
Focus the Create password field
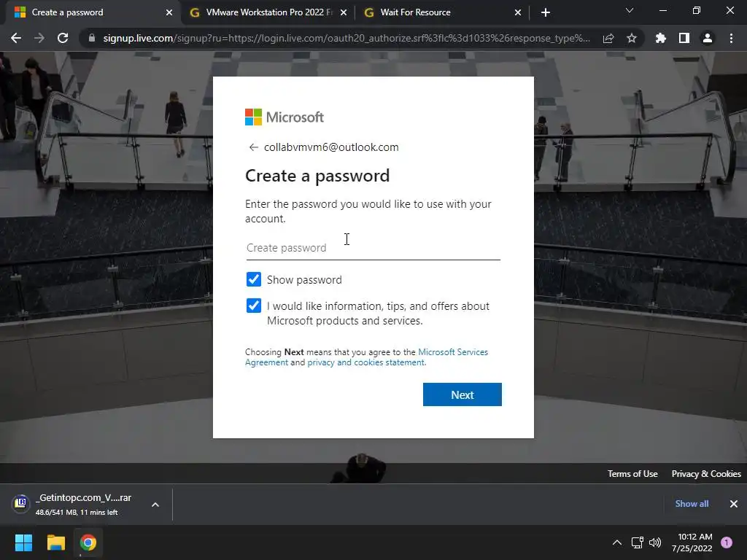click(373, 248)
